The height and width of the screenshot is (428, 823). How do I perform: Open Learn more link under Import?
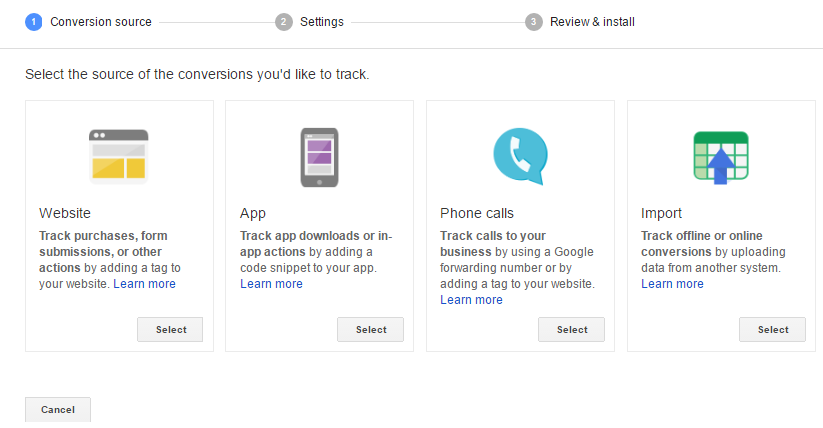[x=672, y=284]
